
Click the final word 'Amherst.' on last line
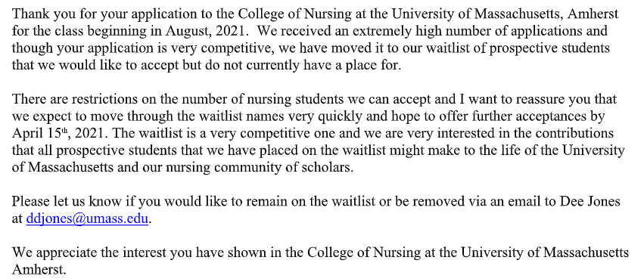[39, 270]
